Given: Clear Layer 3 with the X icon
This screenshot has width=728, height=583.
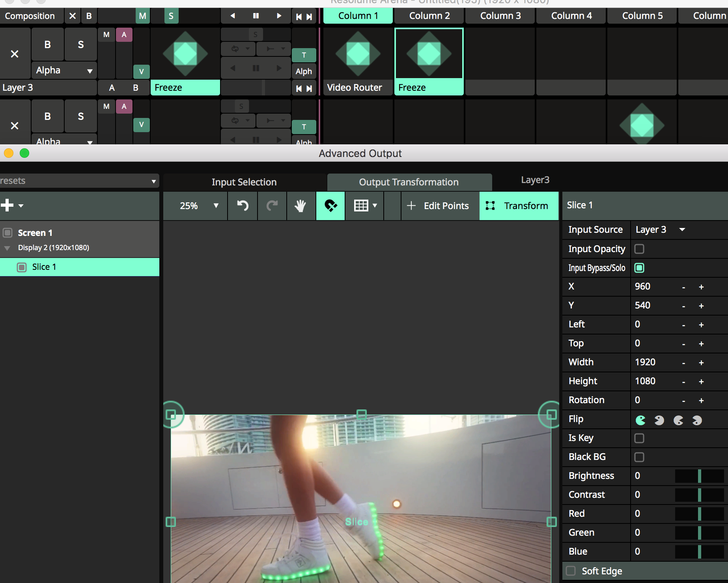Looking at the screenshot, I should click(x=15, y=54).
